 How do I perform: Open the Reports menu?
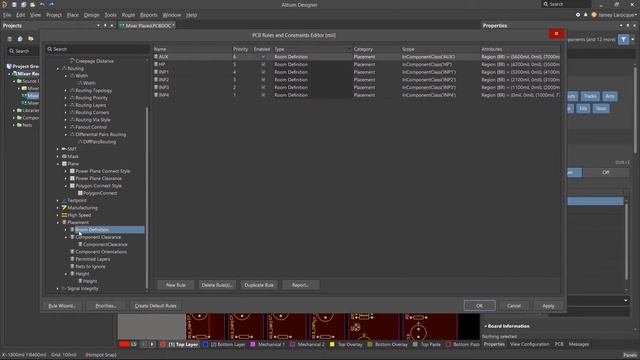point(149,15)
